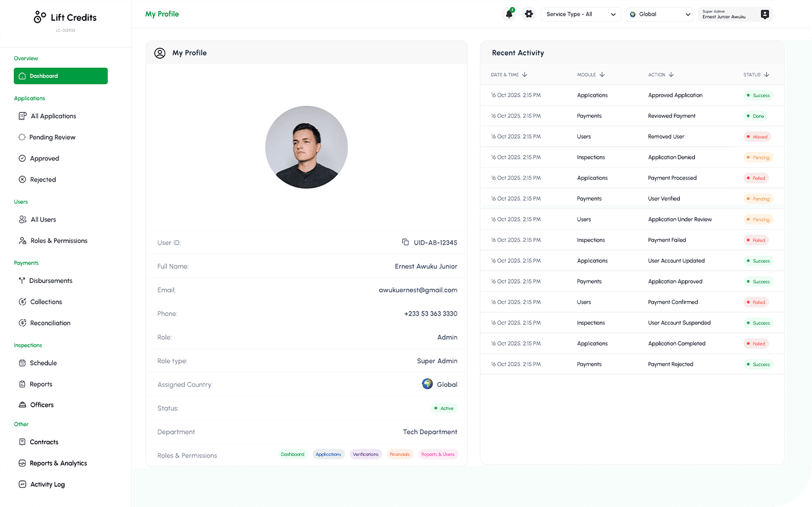
Task: Click the Lift Credits logo
Action: [65, 17]
